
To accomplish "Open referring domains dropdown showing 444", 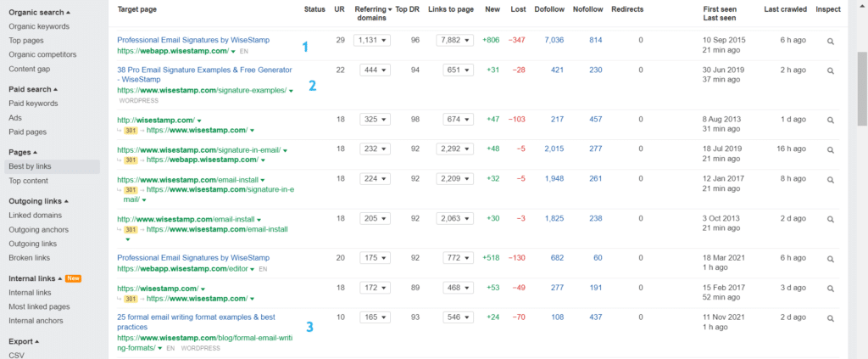I will (x=375, y=70).
